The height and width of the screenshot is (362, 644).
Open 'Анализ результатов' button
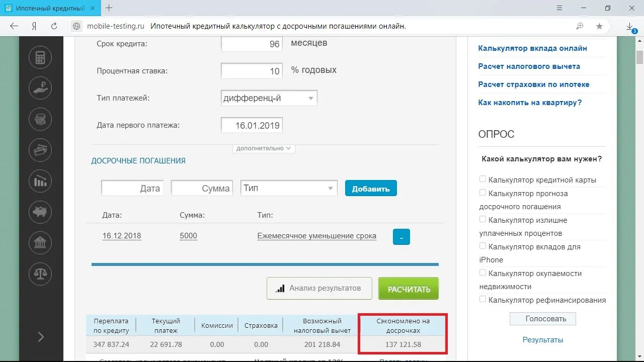coord(319,289)
